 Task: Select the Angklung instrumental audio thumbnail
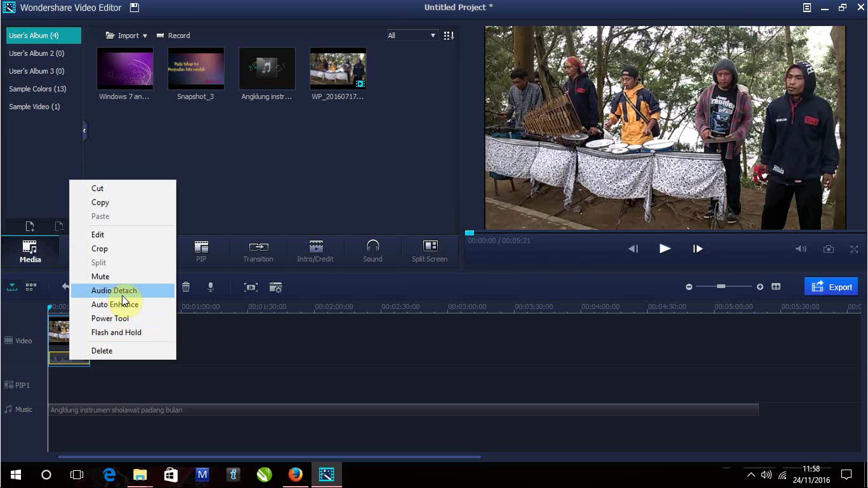(x=266, y=68)
